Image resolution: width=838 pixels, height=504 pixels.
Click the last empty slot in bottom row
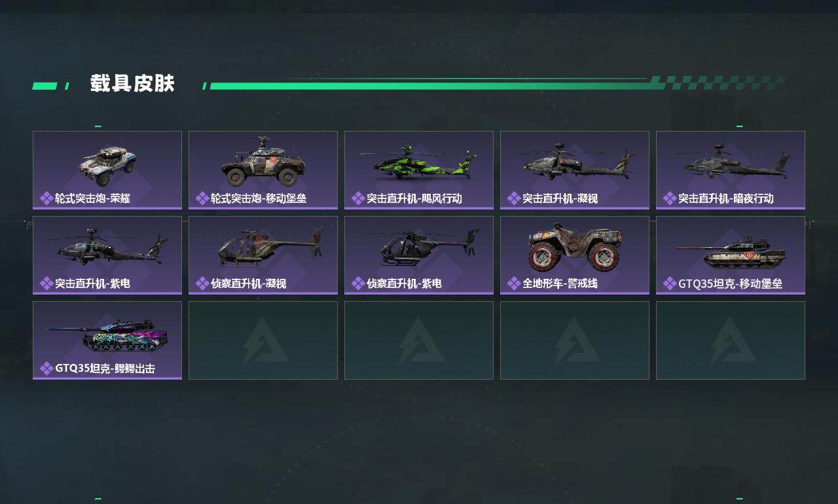pyautogui.click(x=731, y=340)
